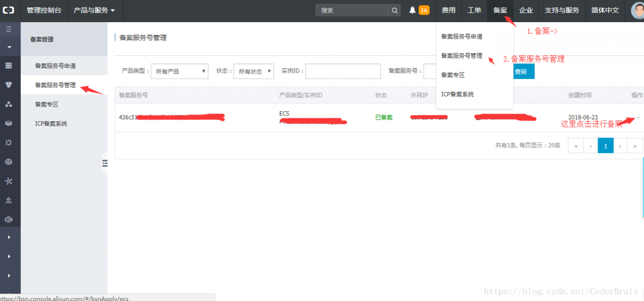Screen dimensions: 644x301
Task: Open the 支持与服务 top menu
Action: tap(562, 10)
